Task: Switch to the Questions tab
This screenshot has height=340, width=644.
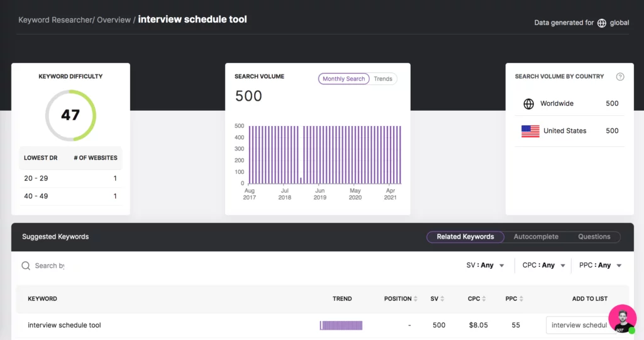Action: [x=594, y=237]
